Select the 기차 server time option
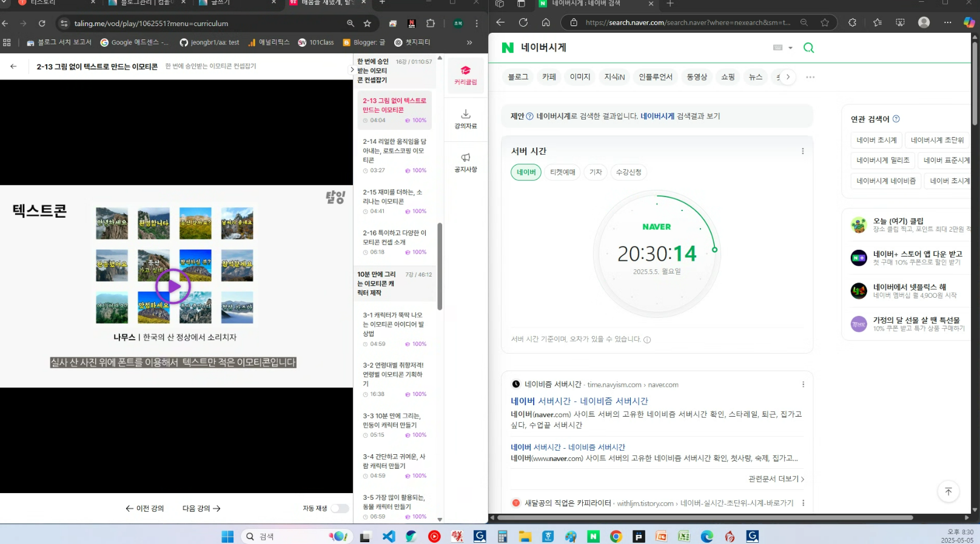The height and width of the screenshot is (544, 980). [x=596, y=172]
